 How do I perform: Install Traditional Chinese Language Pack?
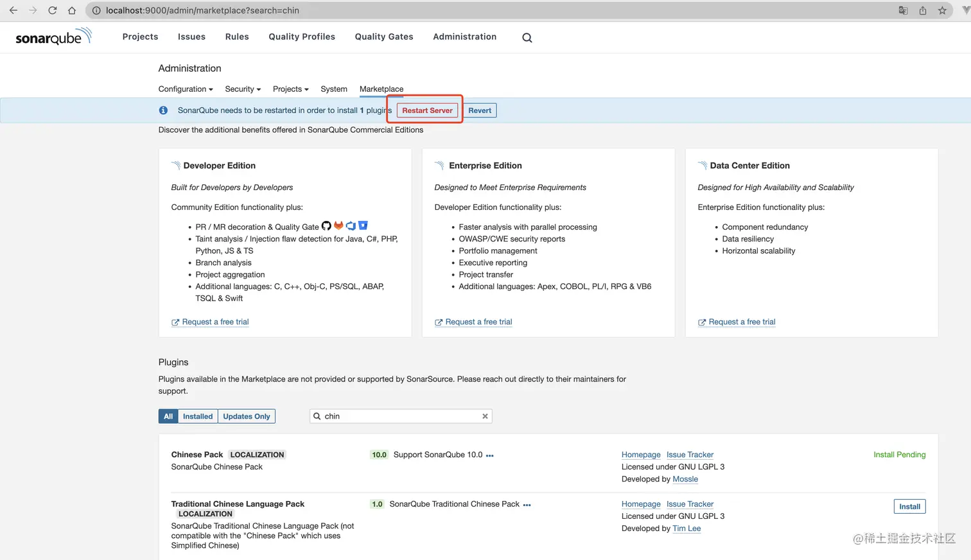coord(909,507)
